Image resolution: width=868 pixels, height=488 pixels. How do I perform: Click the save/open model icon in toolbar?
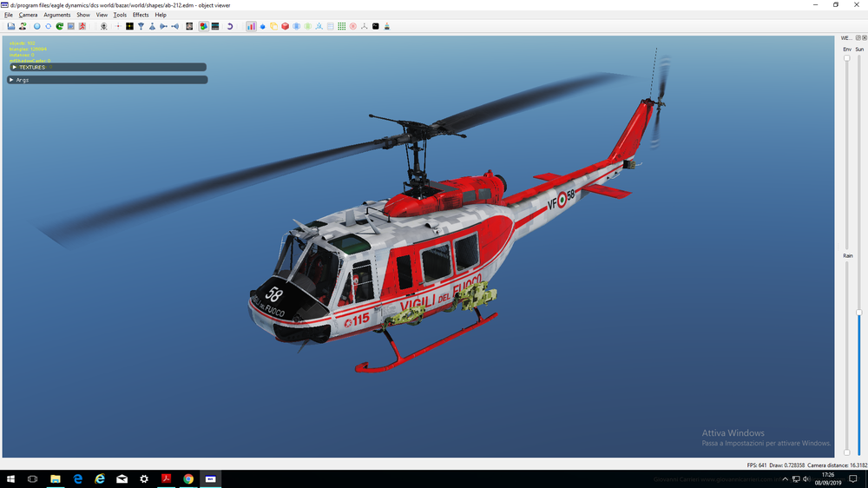click(x=11, y=26)
